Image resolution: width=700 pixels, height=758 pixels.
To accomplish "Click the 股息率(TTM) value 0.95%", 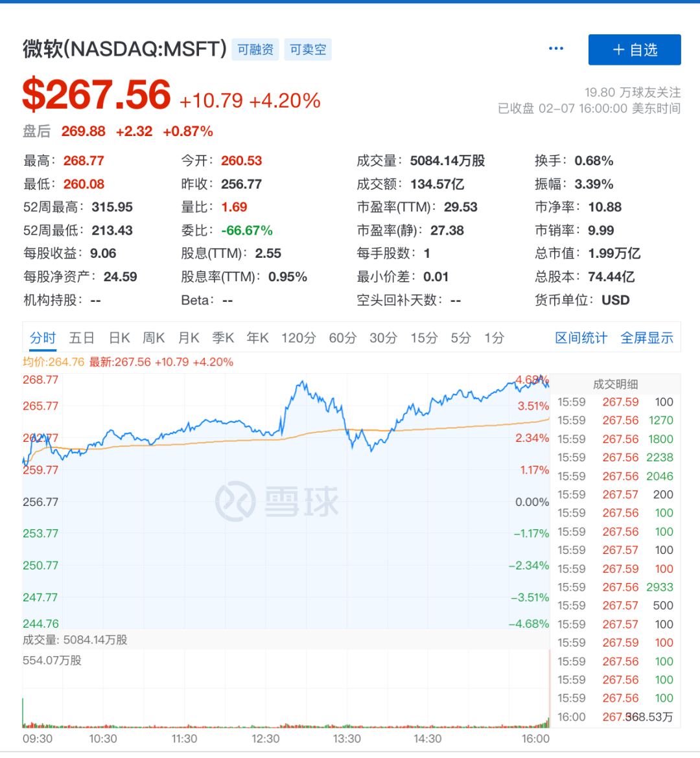I will [x=287, y=277].
